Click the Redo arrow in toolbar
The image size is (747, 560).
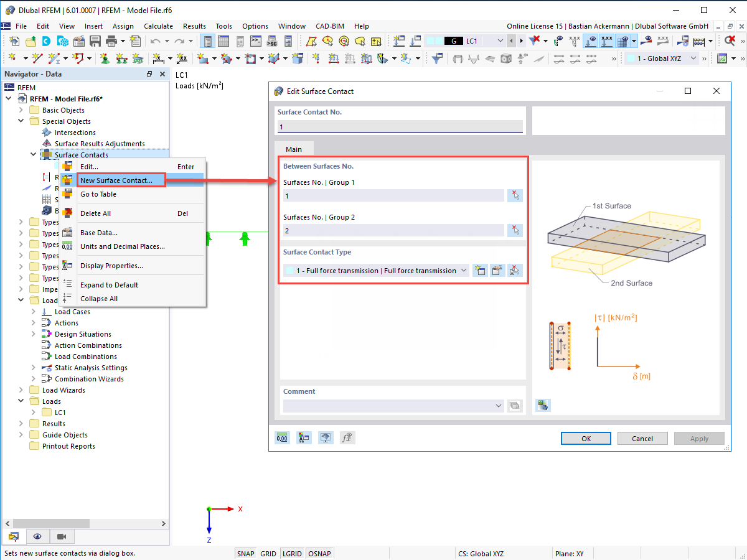point(179,41)
